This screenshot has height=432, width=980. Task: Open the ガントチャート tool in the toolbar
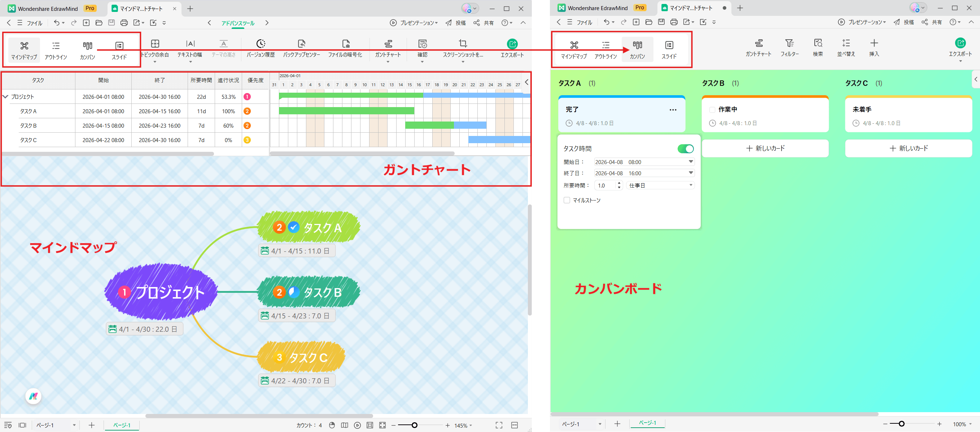[x=388, y=48]
